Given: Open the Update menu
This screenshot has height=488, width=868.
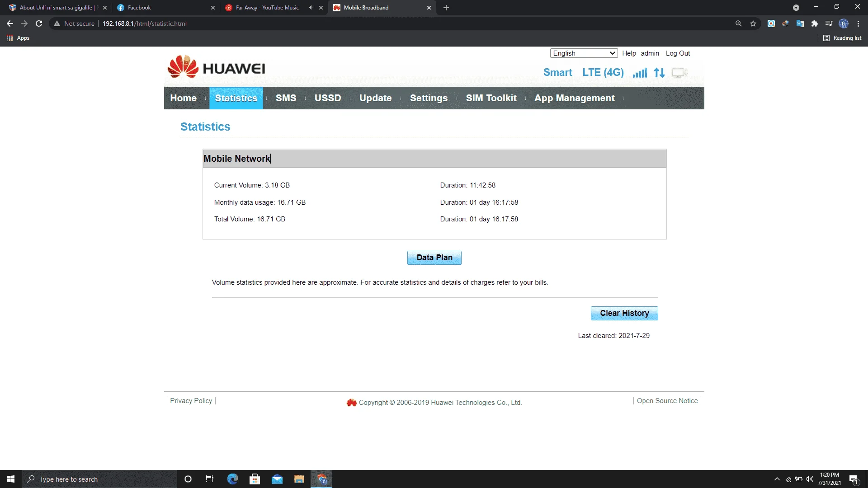Looking at the screenshot, I should [375, 98].
